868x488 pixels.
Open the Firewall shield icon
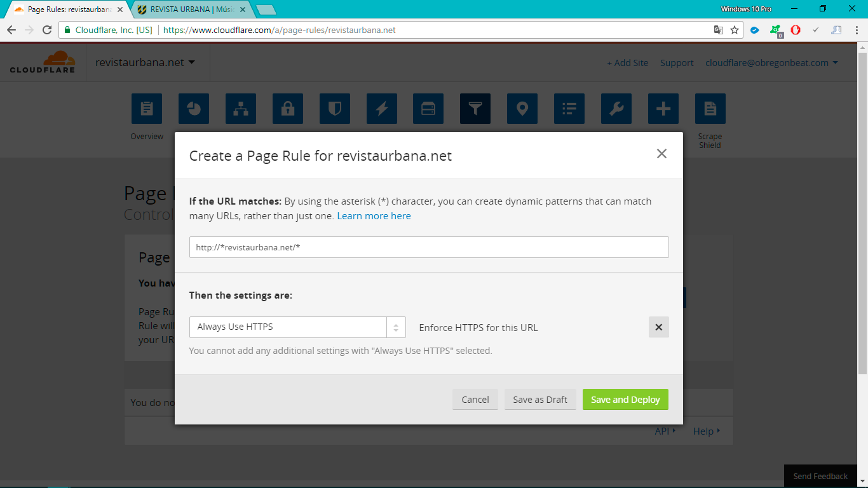click(x=335, y=109)
